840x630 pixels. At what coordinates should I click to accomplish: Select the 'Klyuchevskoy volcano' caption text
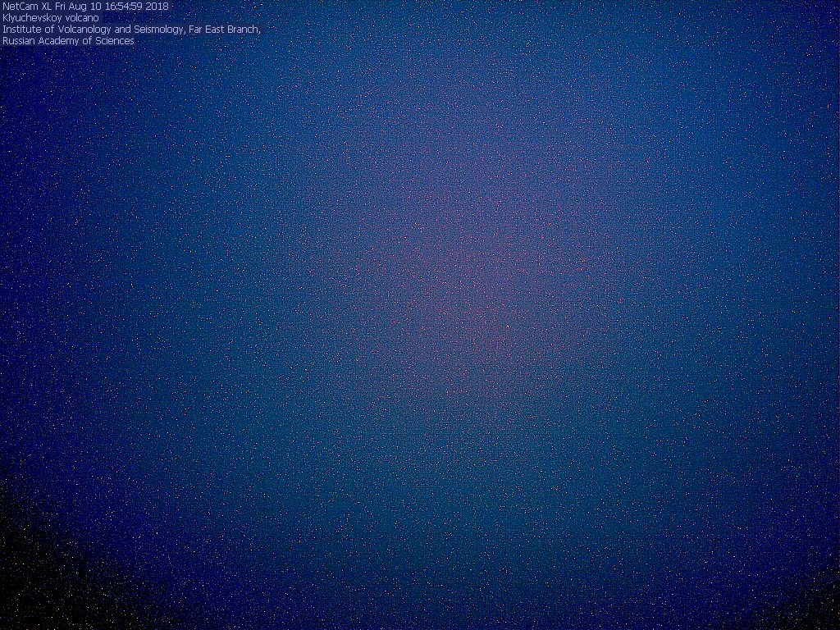50,18
